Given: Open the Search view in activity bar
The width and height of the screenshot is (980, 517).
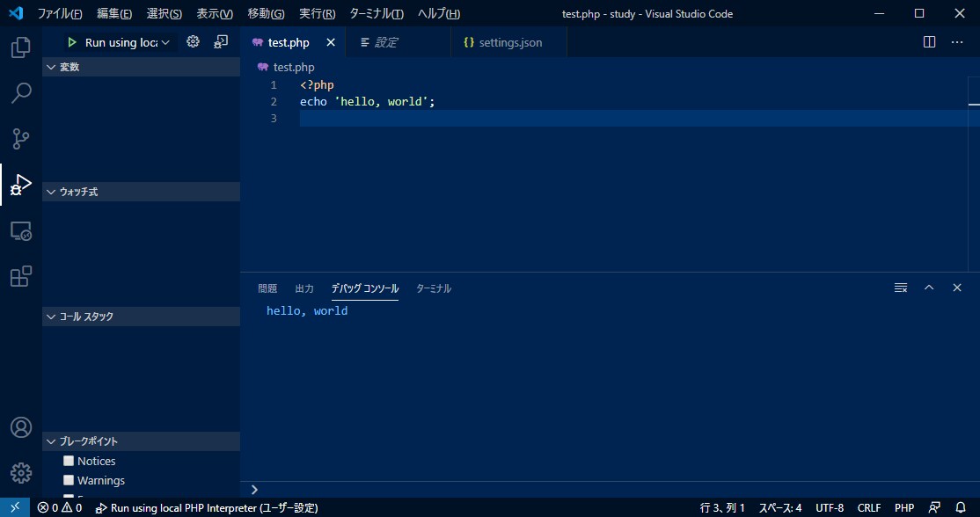Looking at the screenshot, I should [20, 93].
